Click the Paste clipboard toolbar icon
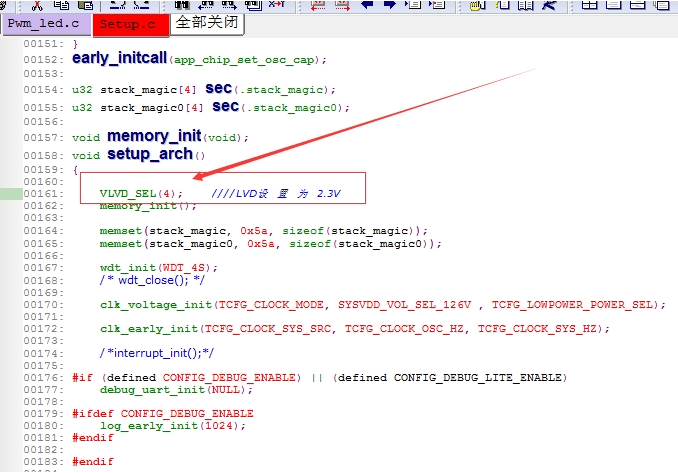 tap(85, 5)
